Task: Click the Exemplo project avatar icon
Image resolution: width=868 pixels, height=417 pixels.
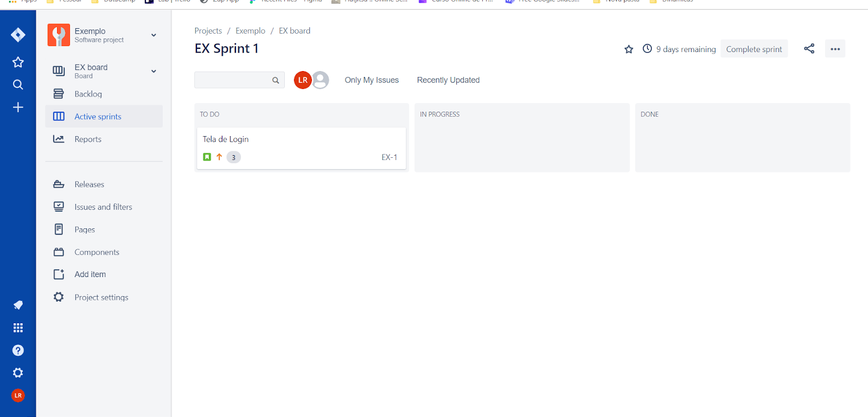Action: point(59,35)
